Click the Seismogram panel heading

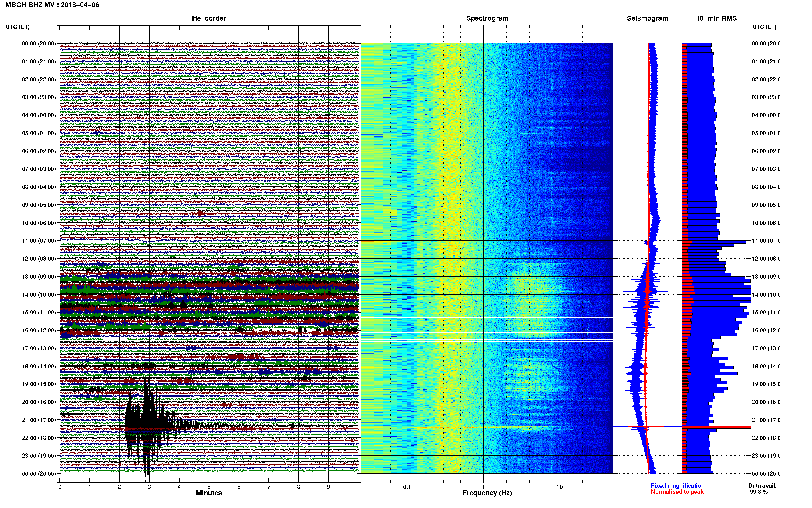tap(648, 19)
